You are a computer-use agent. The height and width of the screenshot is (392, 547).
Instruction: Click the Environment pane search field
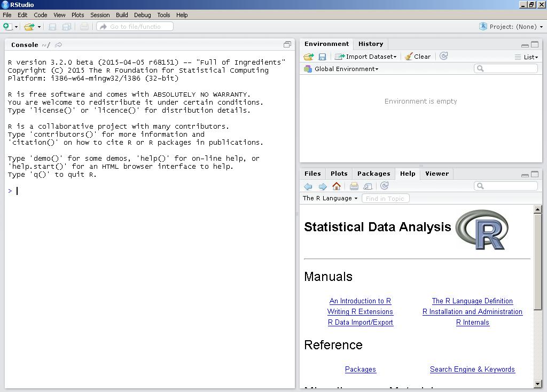coord(505,68)
